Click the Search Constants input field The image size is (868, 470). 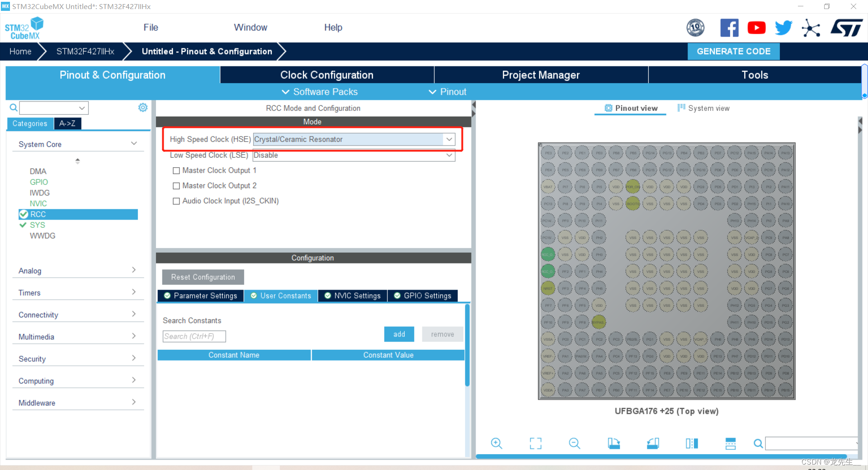point(194,336)
